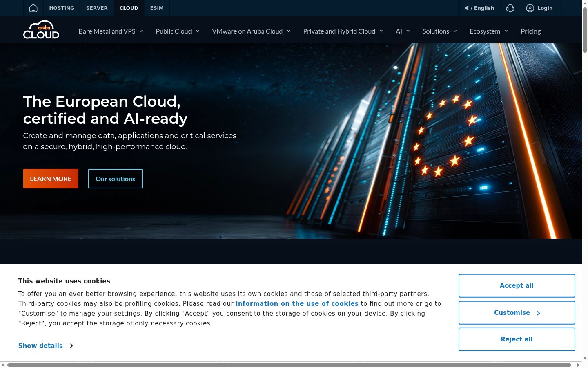Viewport: 588px width, 368px height.
Task: Click the Aruba Cloud logo
Action: tap(41, 29)
